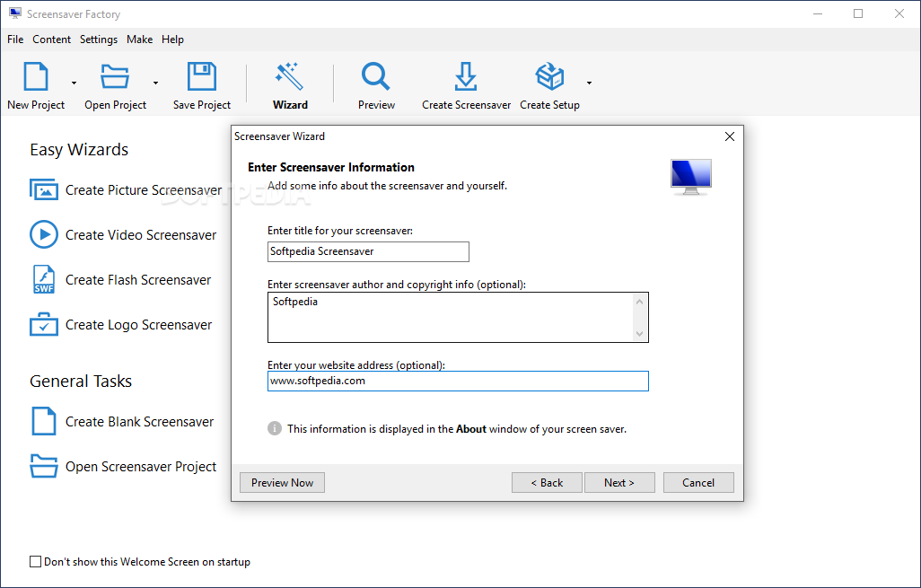Select the Create Blank Screensaver link text
This screenshot has width=921, height=588.
pos(140,422)
